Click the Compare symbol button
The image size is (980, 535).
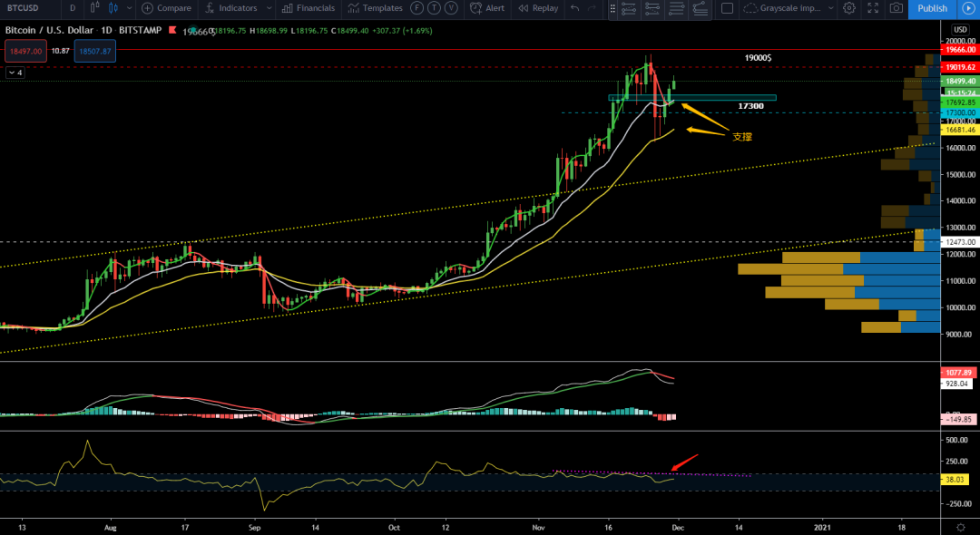[x=166, y=8]
